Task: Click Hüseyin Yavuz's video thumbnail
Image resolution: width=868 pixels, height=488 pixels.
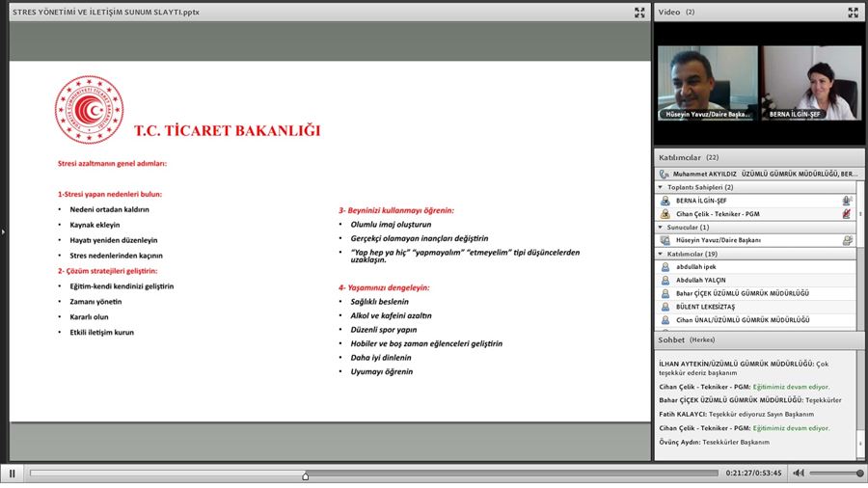Action: point(707,83)
